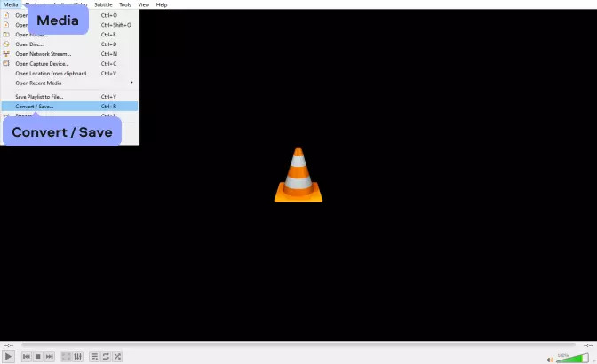Expand the Open Recent Media submenu arrow
The width and height of the screenshot is (597, 364).
tap(131, 83)
